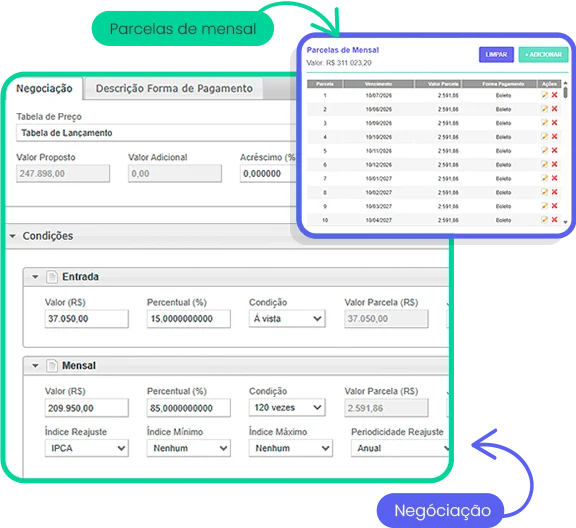576x528 pixels.
Task: Edit parcela 5 with the pencil icon
Action: point(544,150)
